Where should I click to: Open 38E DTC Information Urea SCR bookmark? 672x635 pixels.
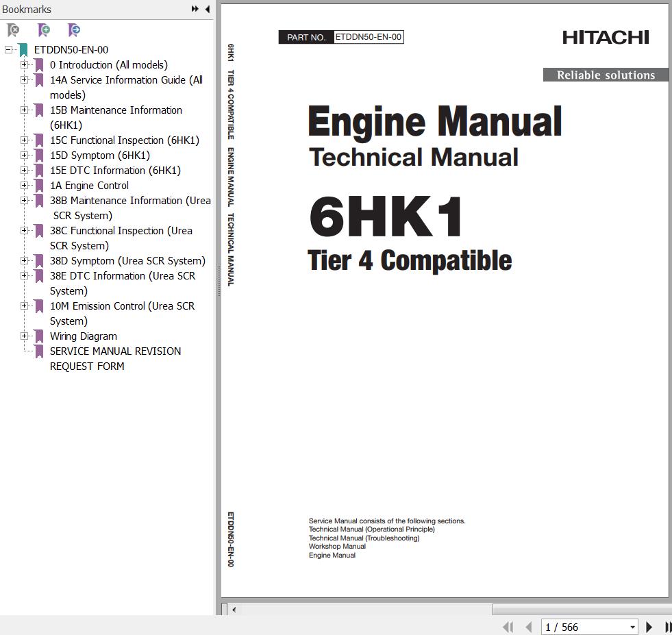pos(123,284)
